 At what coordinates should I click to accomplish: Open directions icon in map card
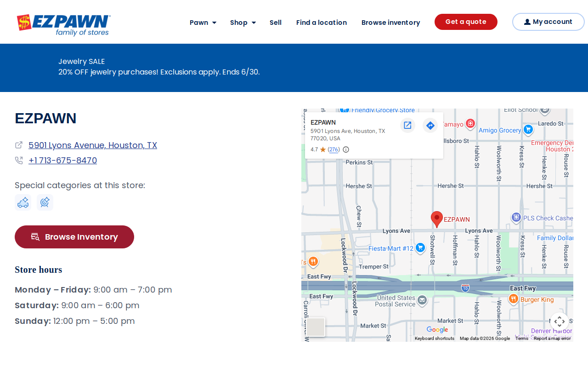430,125
